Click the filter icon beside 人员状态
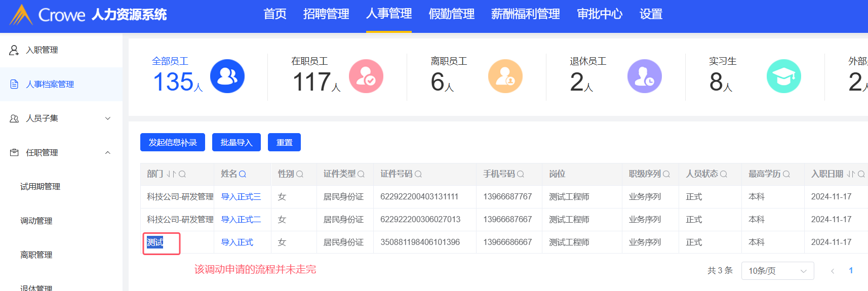868x291 pixels. pyautogui.click(x=724, y=174)
